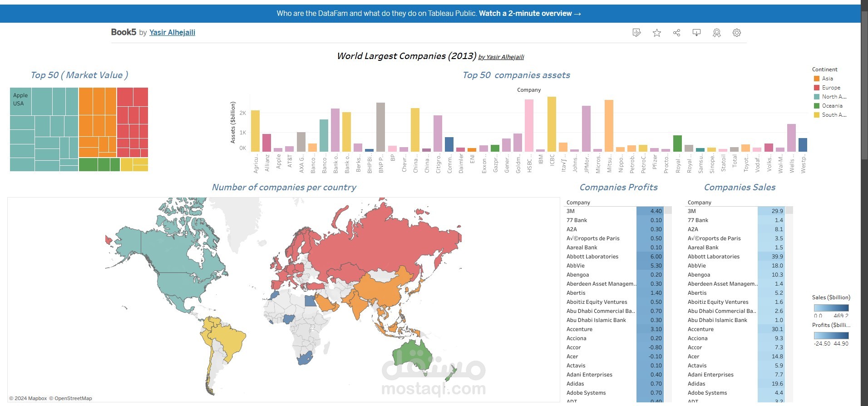
Task: Click Accor profit value -0.80
Action: click(x=650, y=347)
